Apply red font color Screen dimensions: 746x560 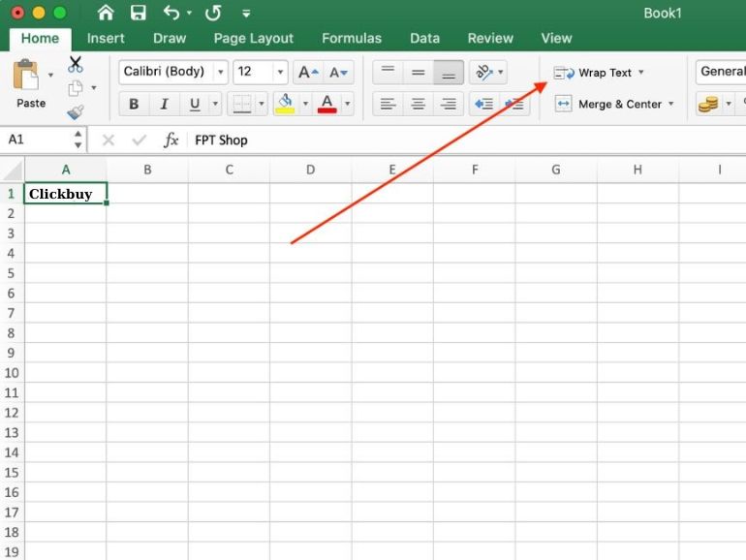click(x=327, y=104)
